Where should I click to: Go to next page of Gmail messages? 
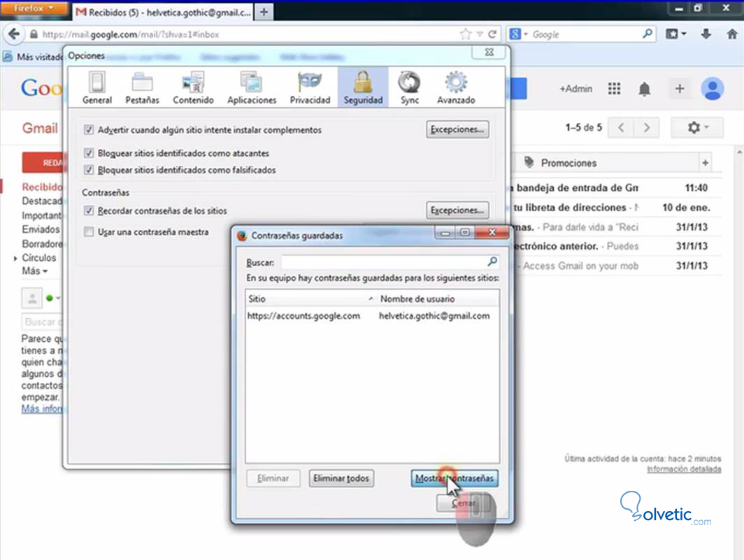(x=646, y=128)
